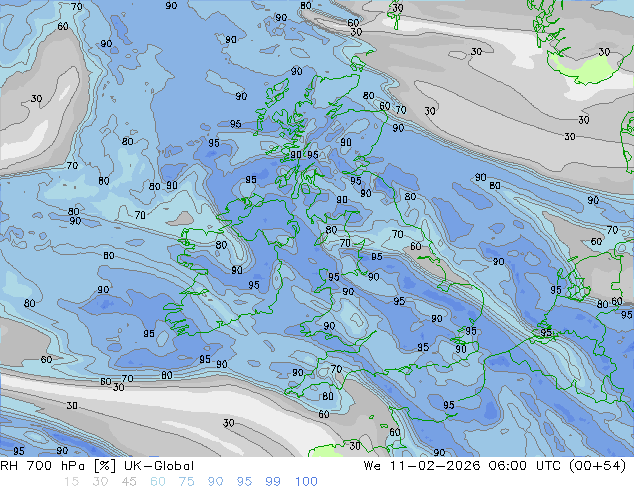
Task: Click the "06:00 UTC" time label
Action: point(524,466)
